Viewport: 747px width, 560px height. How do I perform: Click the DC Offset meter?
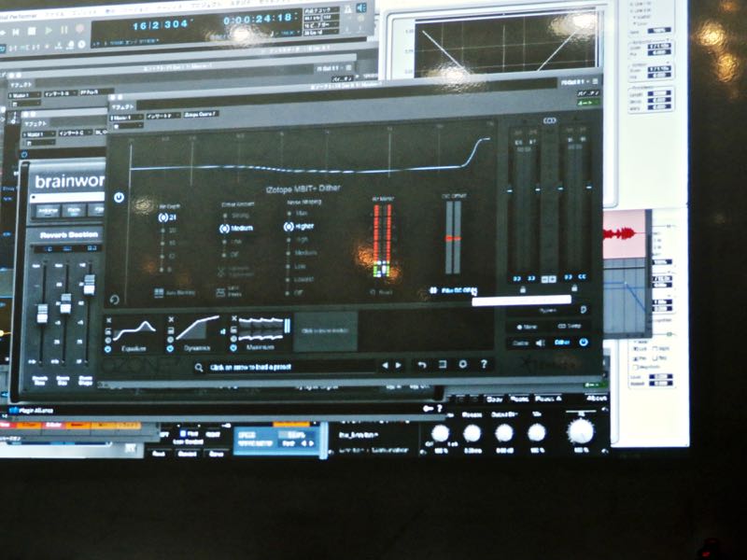(x=453, y=237)
